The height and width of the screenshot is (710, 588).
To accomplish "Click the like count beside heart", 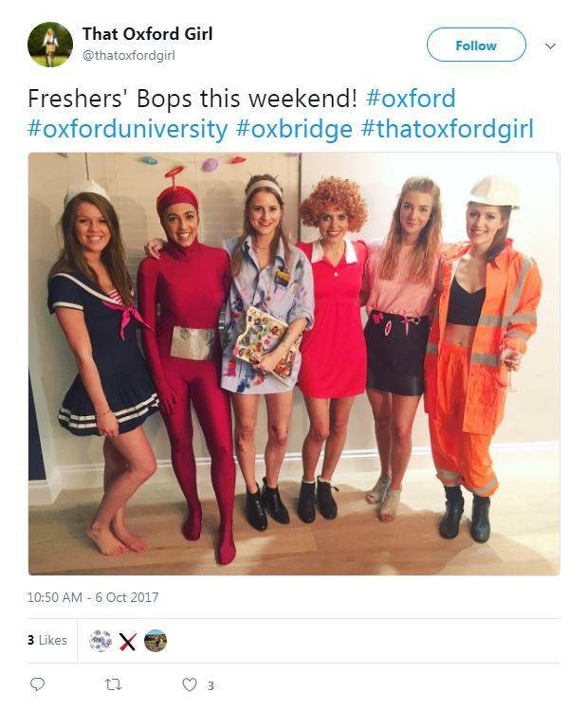I will (211, 685).
